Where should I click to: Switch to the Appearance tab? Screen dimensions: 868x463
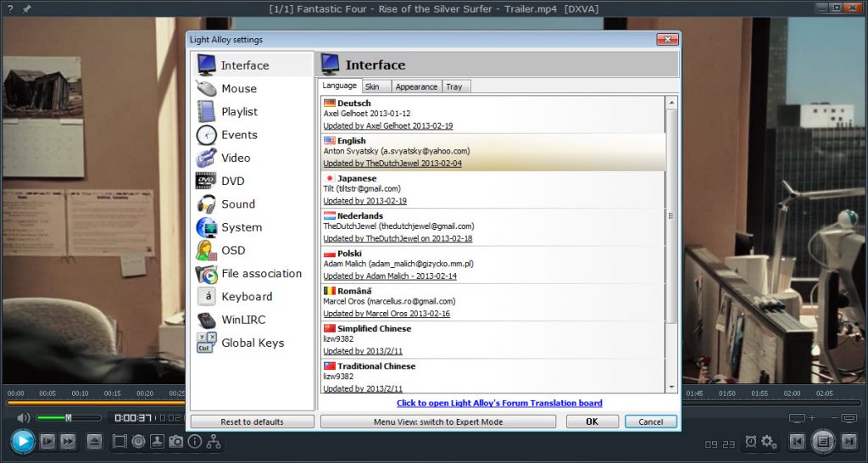[x=416, y=86]
